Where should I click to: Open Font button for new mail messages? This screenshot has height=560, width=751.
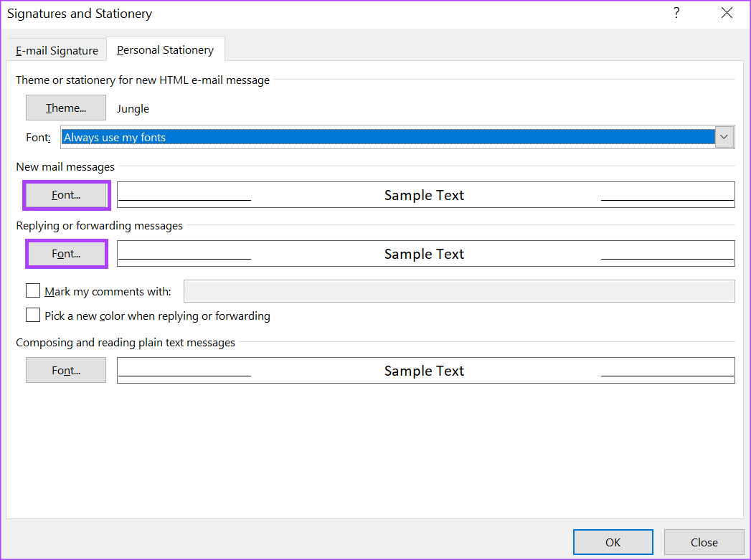pyautogui.click(x=66, y=195)
